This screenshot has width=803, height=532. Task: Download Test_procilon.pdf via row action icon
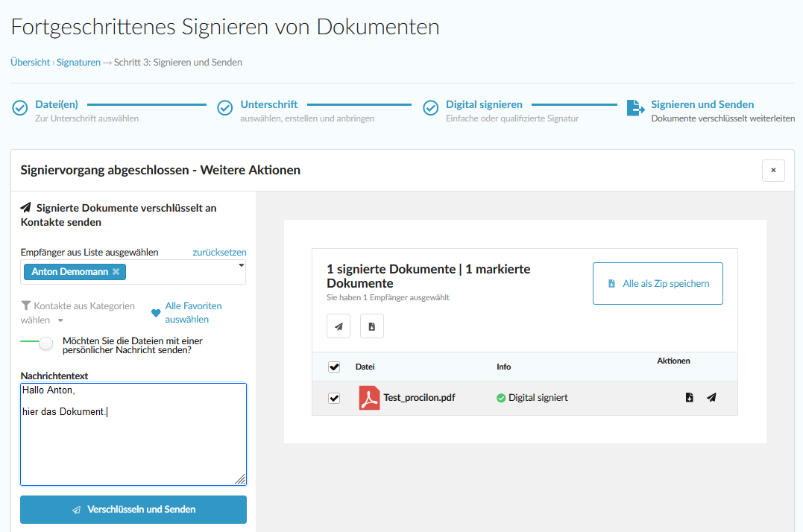click(690, 398)
